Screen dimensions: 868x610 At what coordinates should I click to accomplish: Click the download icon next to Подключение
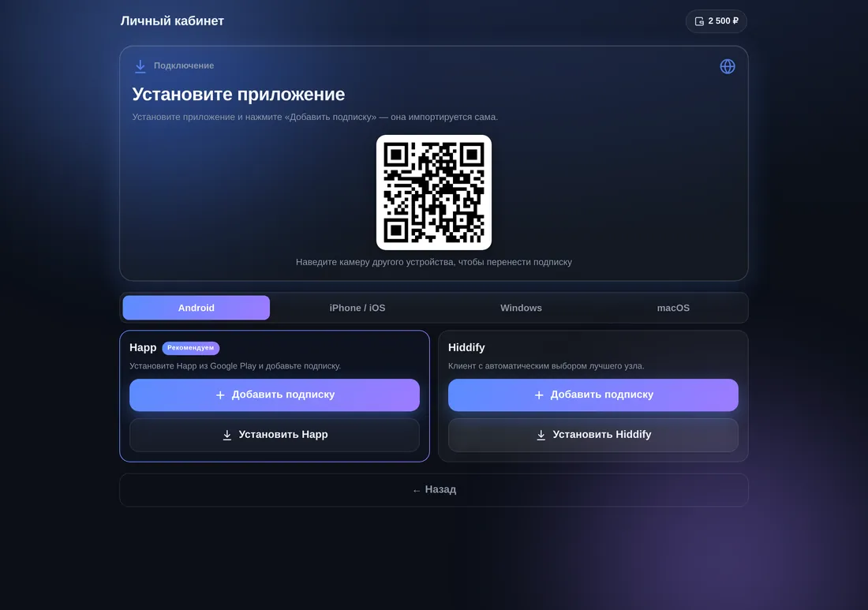click(140, 66)
